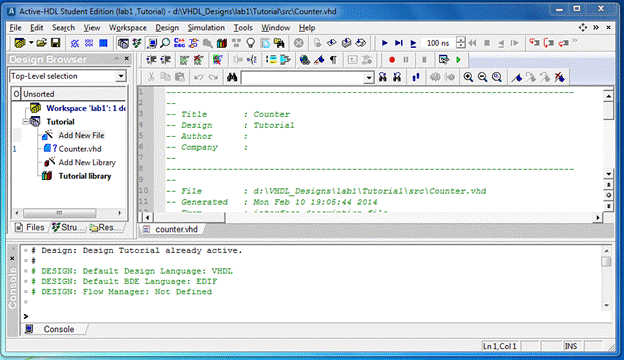Click the console command prompt input line
Viewport: 624px width, 360px height.
coord(314,316)
